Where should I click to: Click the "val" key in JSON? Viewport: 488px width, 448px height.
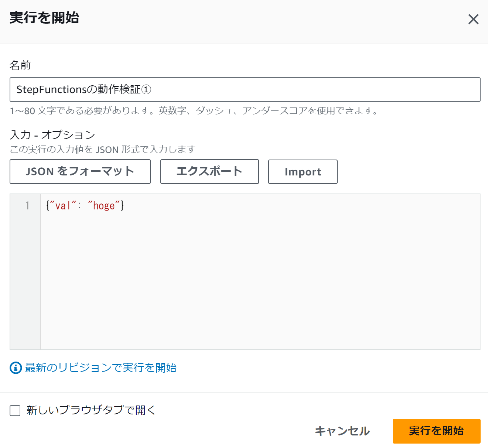click(x=63, y=206)
